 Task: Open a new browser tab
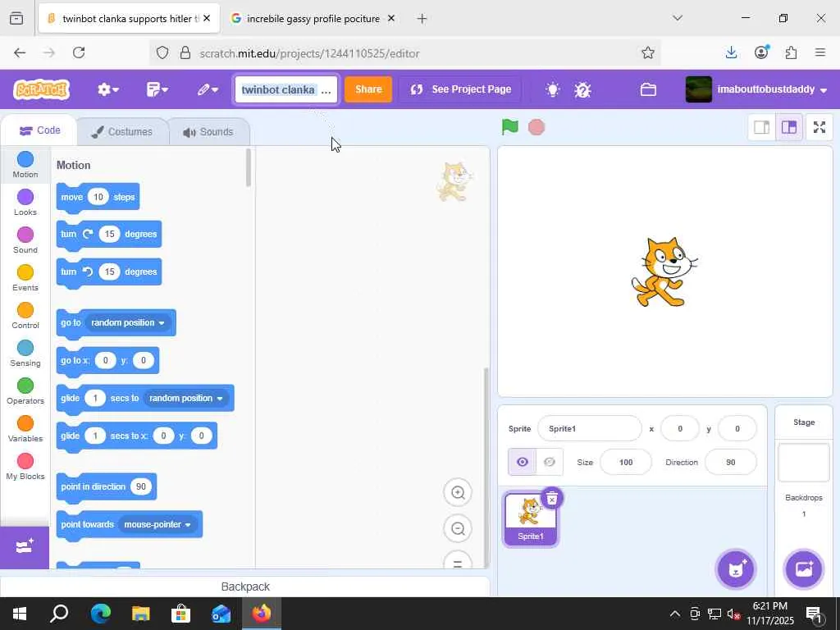click(x=422, y=19)
